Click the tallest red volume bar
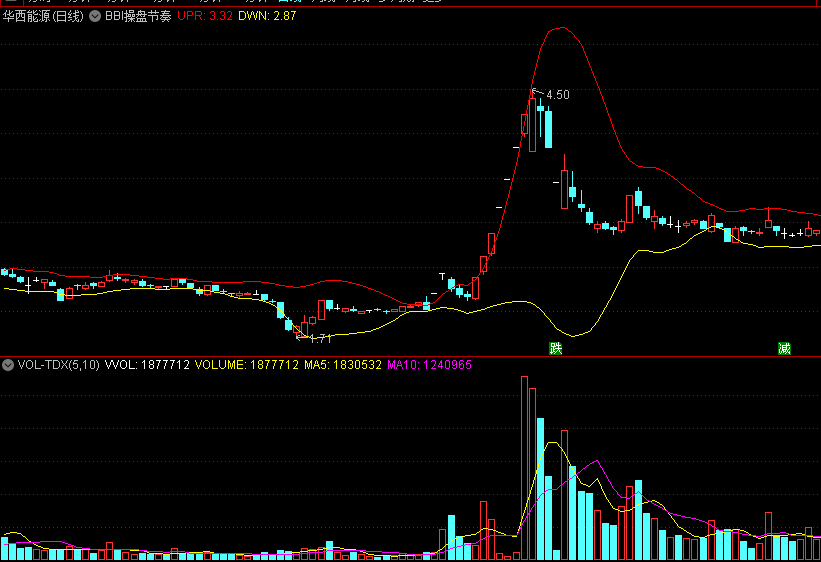This screenshot has width=821, height=562. click(x=525, y=468)
